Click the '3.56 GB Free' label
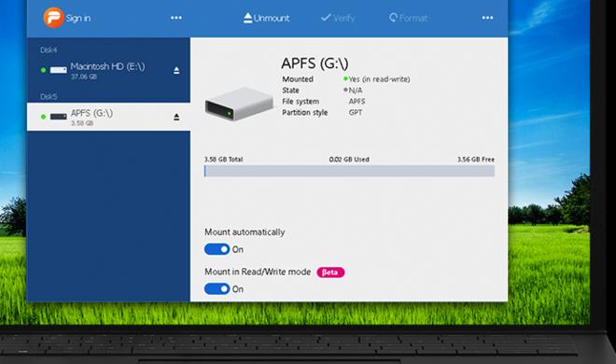Image resolution: width=616 pixels, height=364 pixels. pos(476,160)
